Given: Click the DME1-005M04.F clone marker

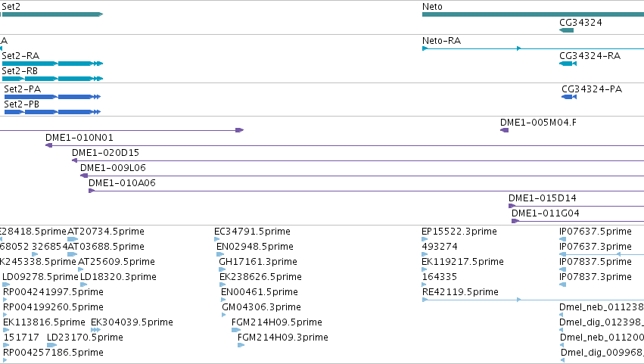Looking at the screenshot, I should [504, 130].
